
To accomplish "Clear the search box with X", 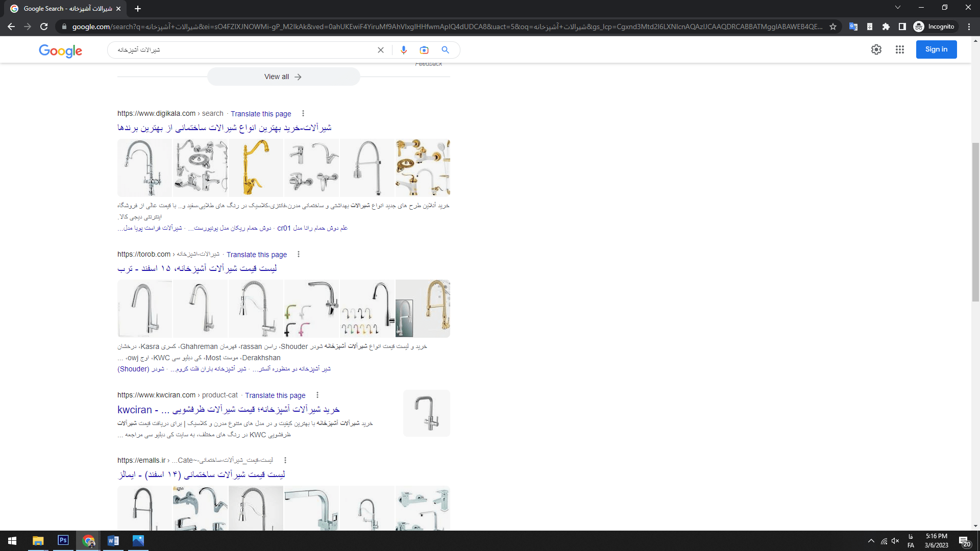I will 381,50.
